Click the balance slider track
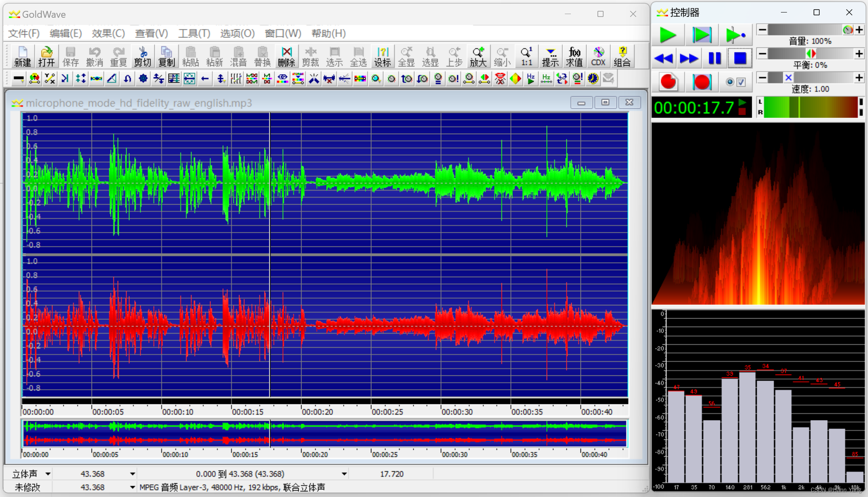Viewport: 868px width, 497px height. [x=811, y=54]
